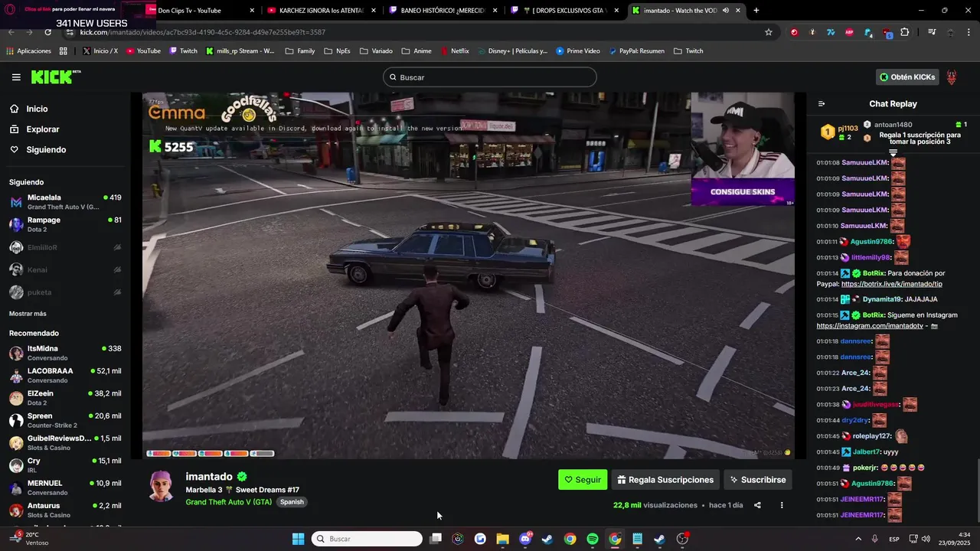Click the video player to toggle playback
980x551 pixels.
[x=469, y=275]
